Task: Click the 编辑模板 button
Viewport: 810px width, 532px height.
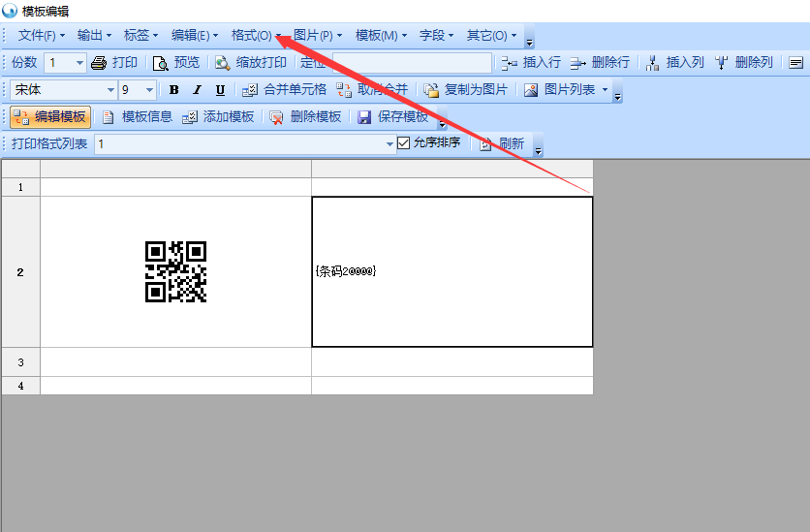Action: tap(50, 117)
